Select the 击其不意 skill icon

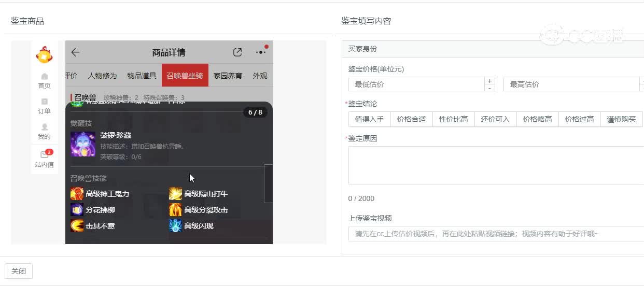click(x=77, y=226)
